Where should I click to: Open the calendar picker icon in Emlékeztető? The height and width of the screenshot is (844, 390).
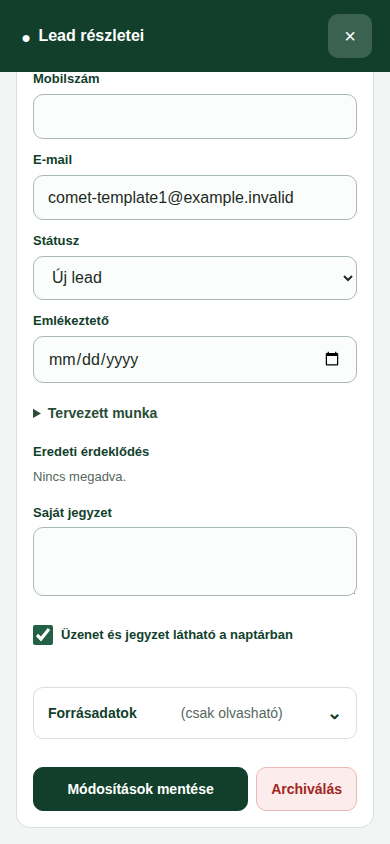coord(332,359)
